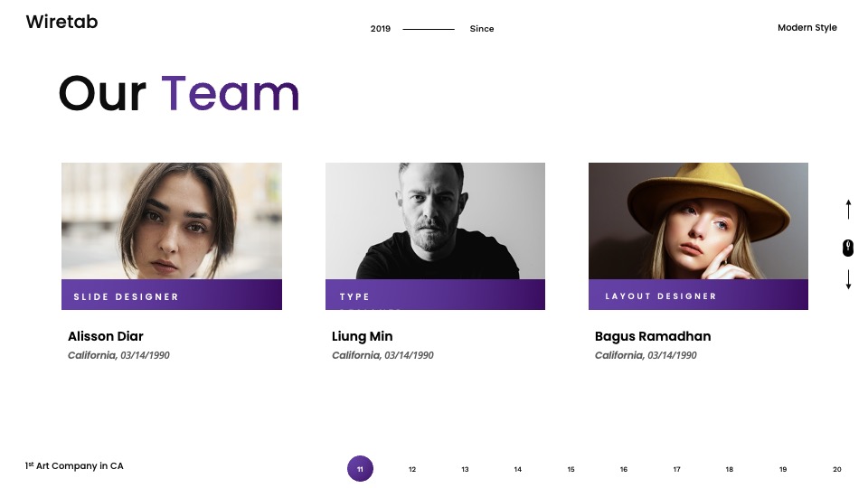
Task: Navigate to page 19
Action: pos(783,469)
